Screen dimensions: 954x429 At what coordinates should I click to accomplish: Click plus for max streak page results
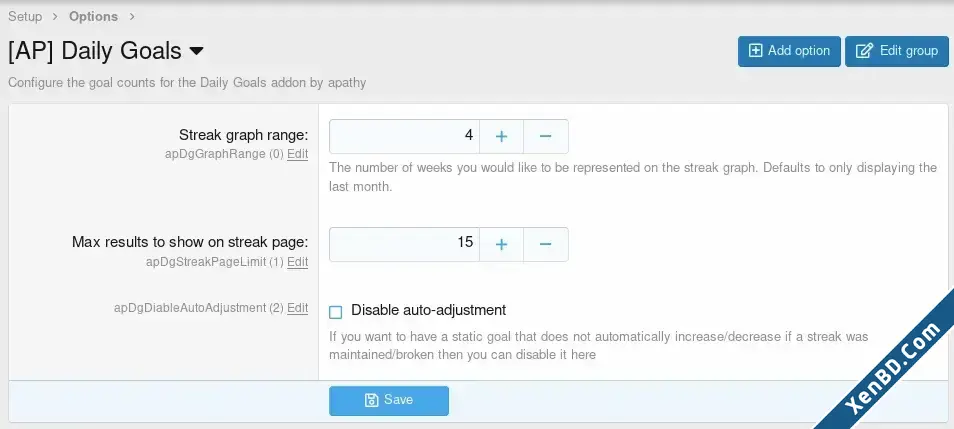(x=501, y=245)
